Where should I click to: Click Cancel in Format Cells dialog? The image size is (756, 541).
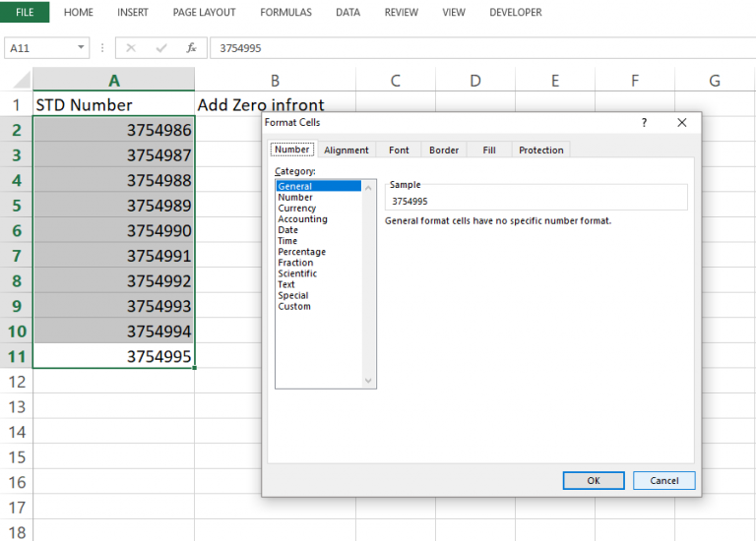663,480
